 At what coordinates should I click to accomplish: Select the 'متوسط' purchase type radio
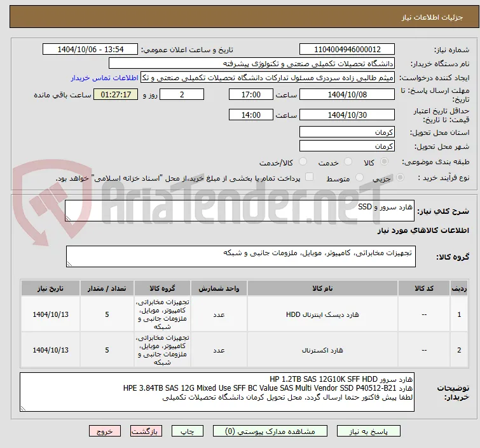pyautogui.click(x=359, y=178)
